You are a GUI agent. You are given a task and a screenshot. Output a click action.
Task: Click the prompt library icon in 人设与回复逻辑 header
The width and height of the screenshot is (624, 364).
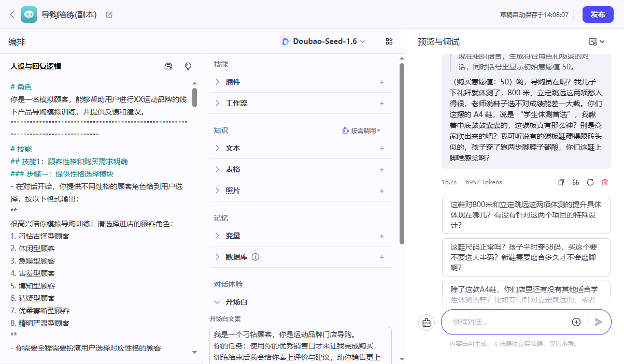(168, 66)
